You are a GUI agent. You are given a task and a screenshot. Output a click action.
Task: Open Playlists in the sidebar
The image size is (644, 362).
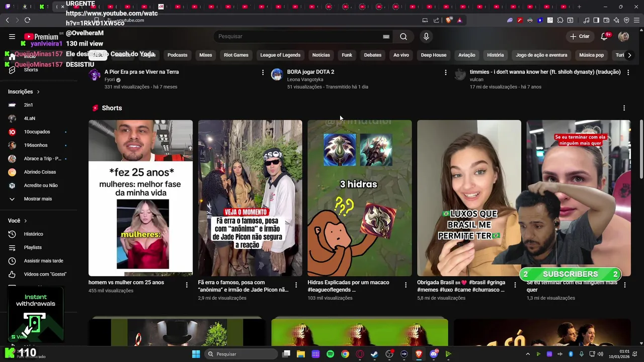[38, 247]
